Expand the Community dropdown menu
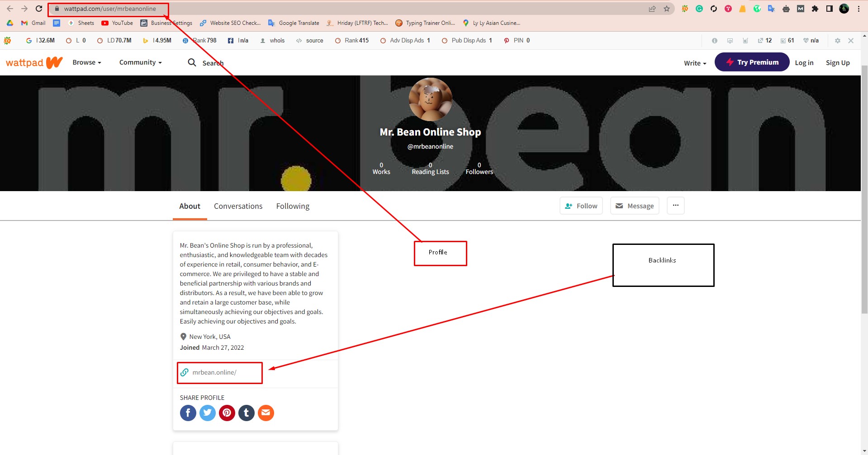 [x=140, y=62]
